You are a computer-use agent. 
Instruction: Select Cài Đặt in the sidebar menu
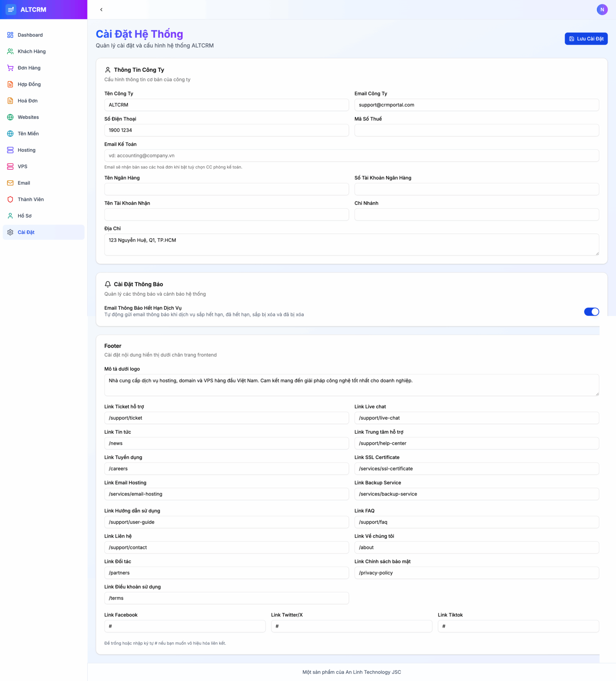[x=26, y=232]
